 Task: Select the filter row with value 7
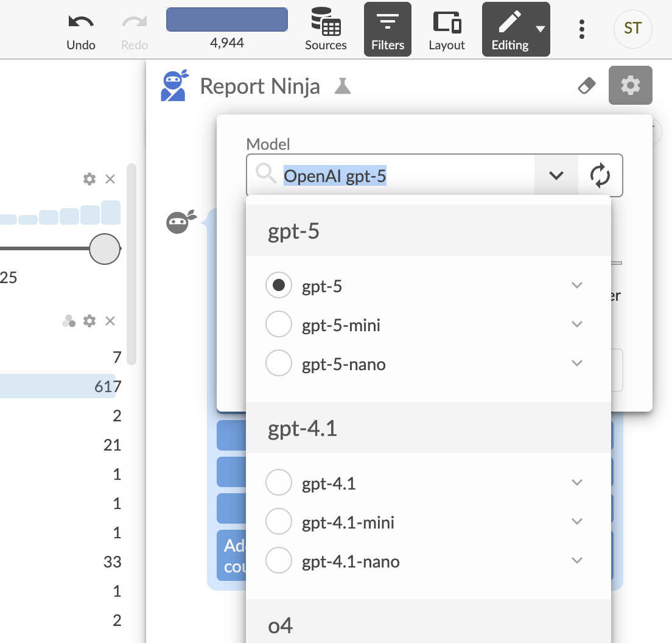pyautogui.click(x=61, y=357)
